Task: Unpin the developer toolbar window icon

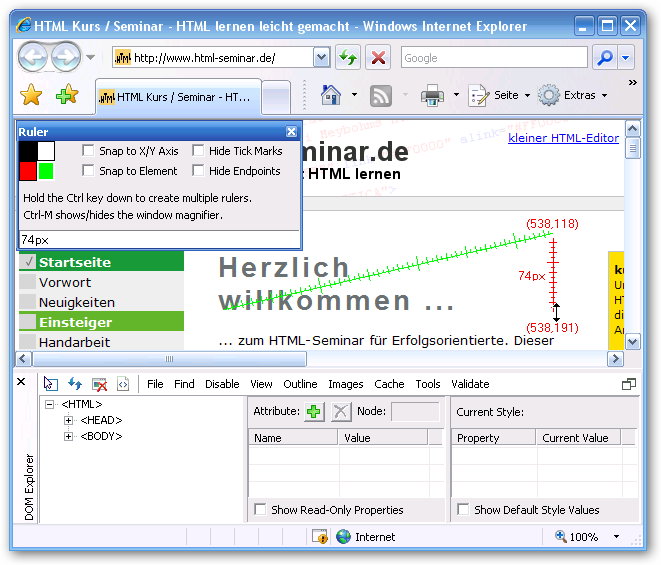Action: point(629,384)
